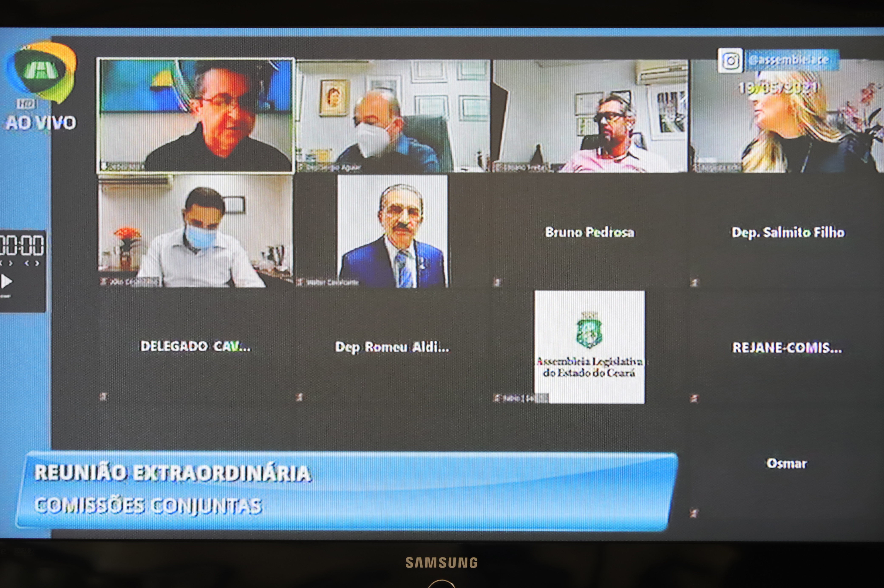Increase timer minutes with left pair's right chevron
This screenshot has height=588, width=884.
[11, 263]
